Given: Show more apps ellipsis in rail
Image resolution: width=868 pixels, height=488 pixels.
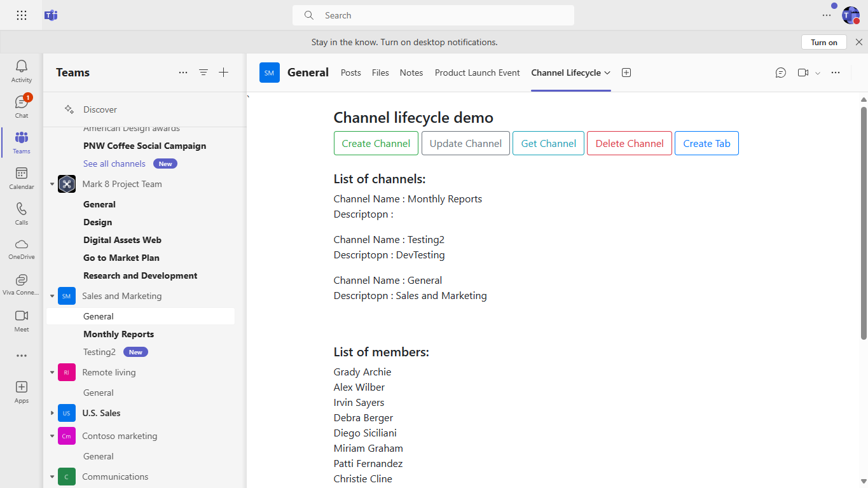Looking at the screenshot, I should pos(22,356).
